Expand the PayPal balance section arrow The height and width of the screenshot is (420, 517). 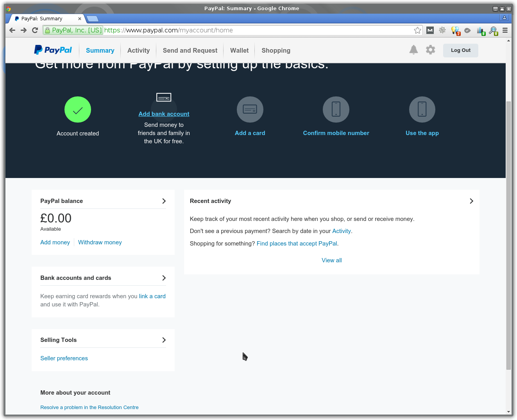(164, 201)
